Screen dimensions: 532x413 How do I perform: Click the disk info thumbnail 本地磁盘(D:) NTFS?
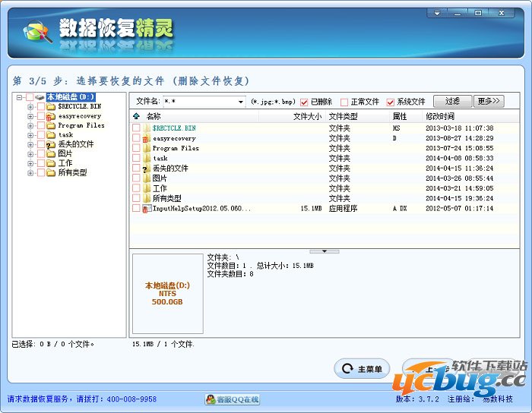(x=168, y=294)
